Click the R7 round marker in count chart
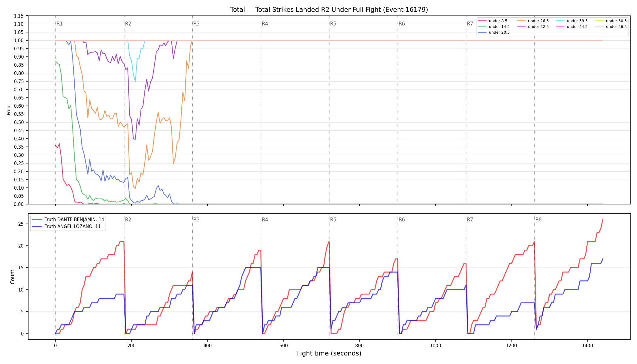The width and height of the screenshot is (637, 364). (x=470, y=220)
